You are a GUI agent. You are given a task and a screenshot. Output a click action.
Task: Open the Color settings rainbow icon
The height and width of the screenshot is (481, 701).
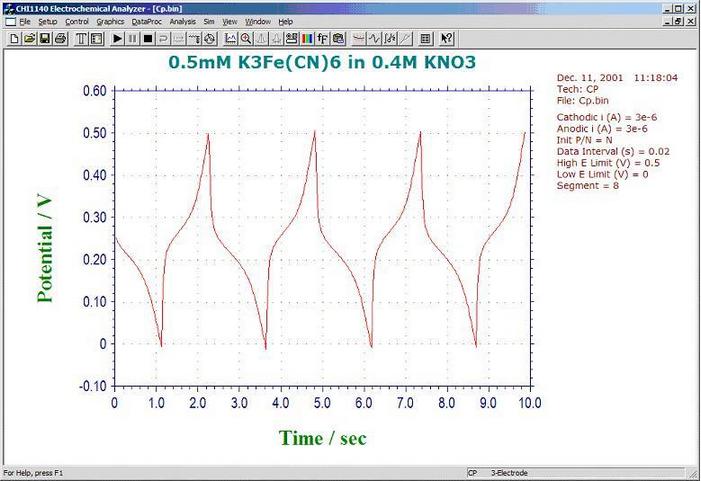pos(307,39)
